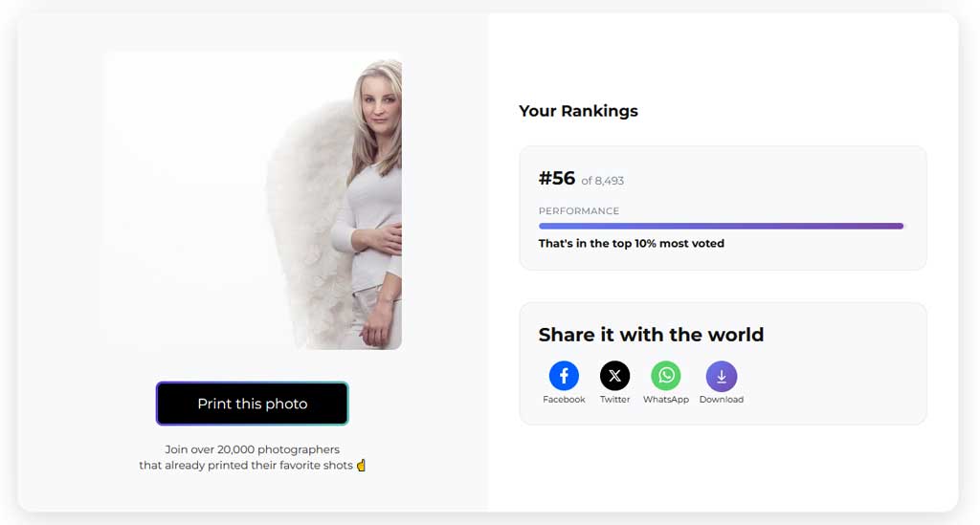Screen dimensions: 980x525
Task: Select the Facebook text label
Action: pos(564,400)
